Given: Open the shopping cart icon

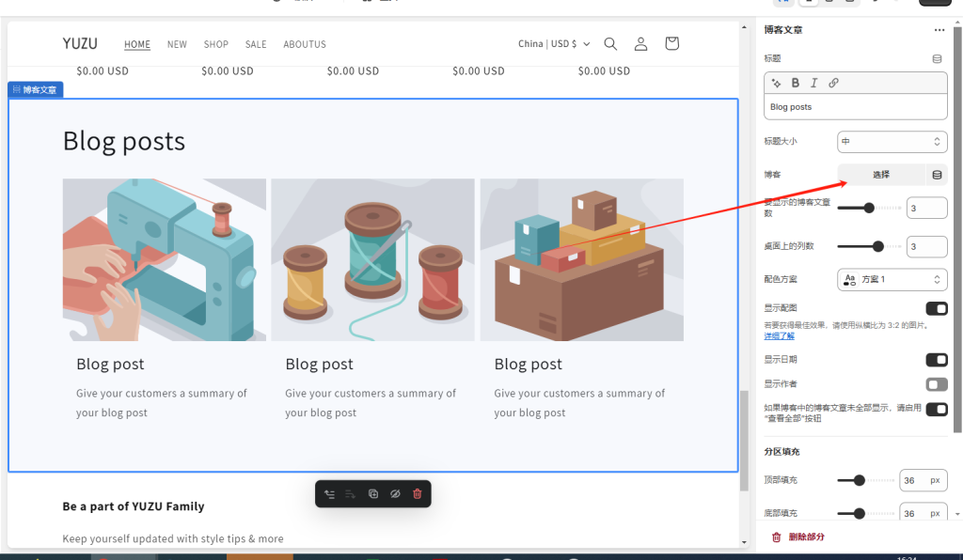Looking at the screenshot, I should point(671,44).
